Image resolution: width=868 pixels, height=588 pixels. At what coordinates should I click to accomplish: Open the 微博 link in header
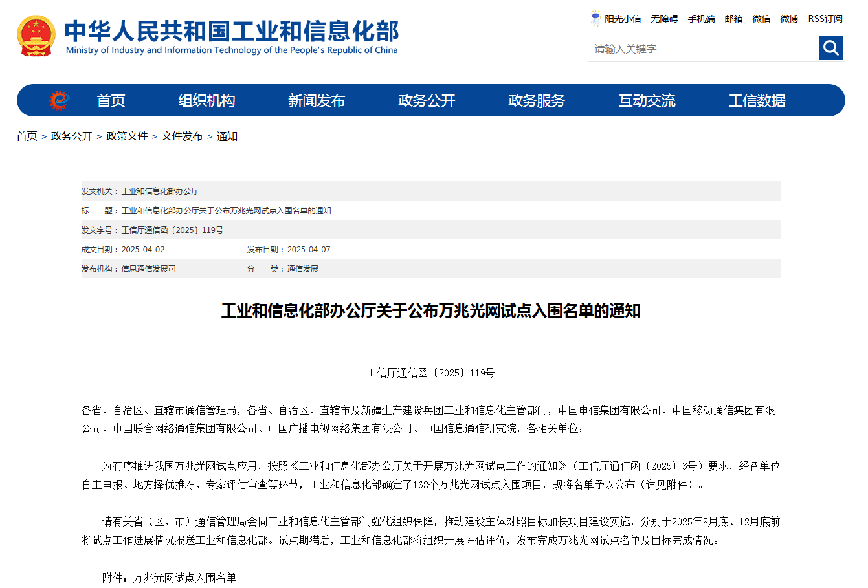pyautogui.click(x=789, y=19)
